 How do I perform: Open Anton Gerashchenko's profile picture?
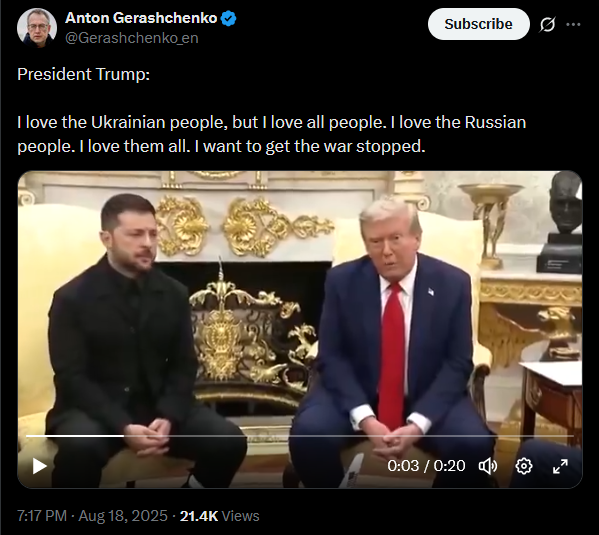(37, 28)
